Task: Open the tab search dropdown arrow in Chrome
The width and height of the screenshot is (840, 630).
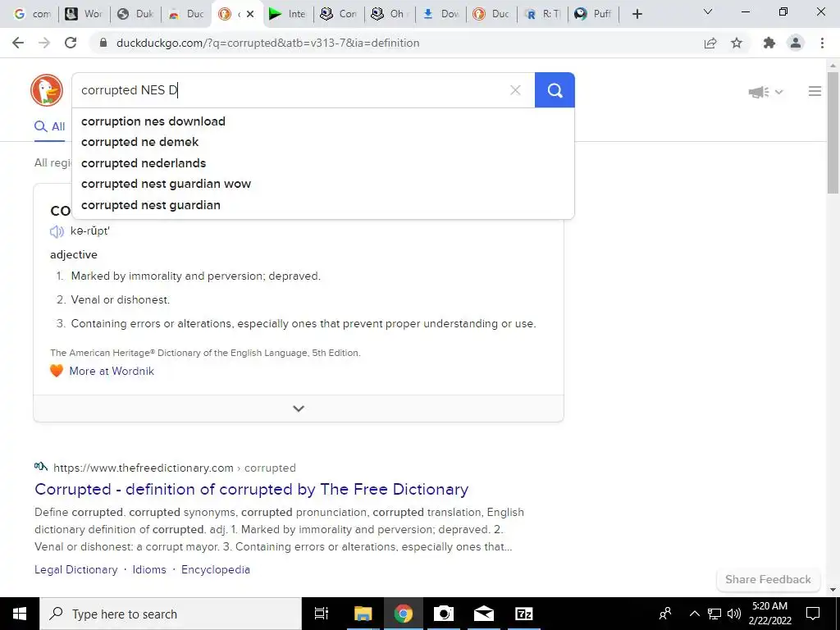Action: click(708, 11)
